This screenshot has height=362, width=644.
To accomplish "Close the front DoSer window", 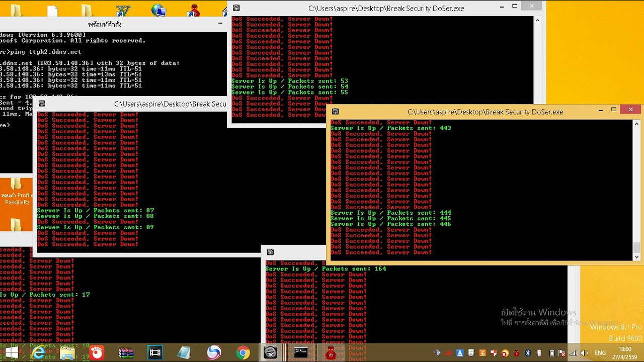I will coord(630,110).
